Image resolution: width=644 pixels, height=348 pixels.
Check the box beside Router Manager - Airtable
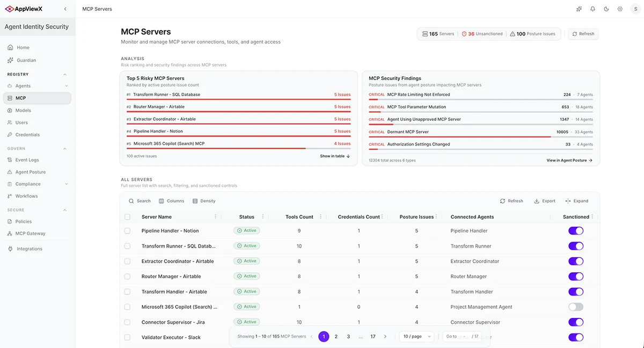pos(127,277)
